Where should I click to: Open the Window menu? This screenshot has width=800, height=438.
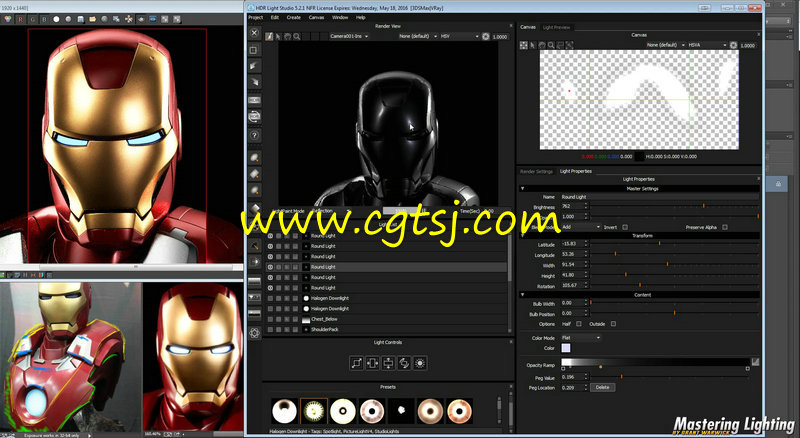[x=340, y=17]
